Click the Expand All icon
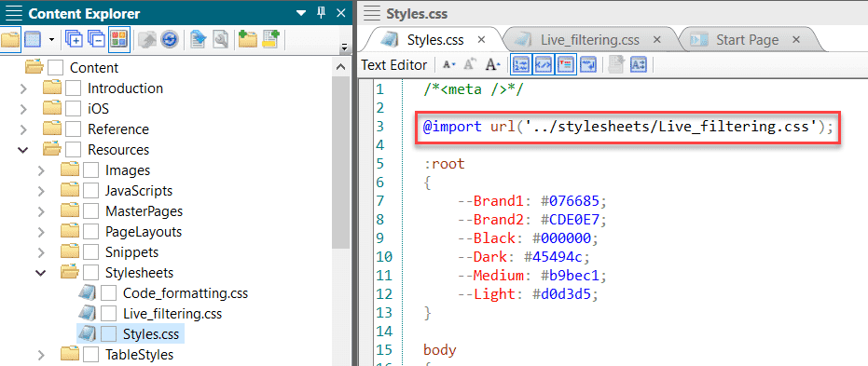Screen dimensions: 868x366 (75, 39)
